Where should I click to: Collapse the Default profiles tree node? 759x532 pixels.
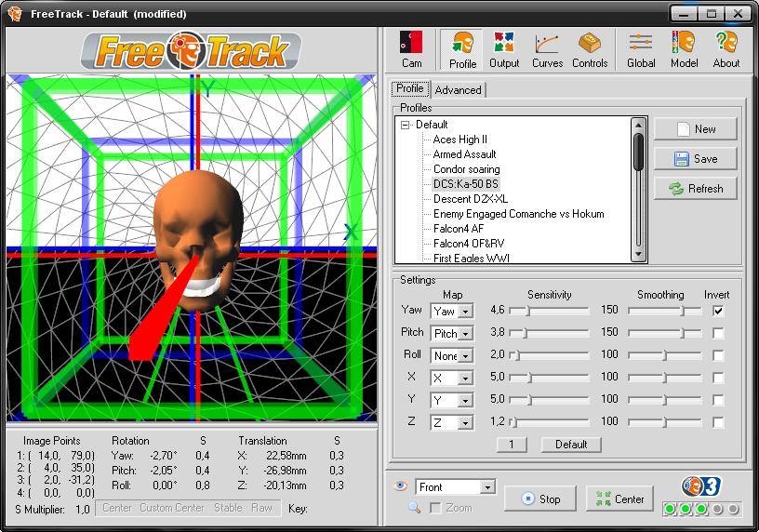click(x=406, y=125)
